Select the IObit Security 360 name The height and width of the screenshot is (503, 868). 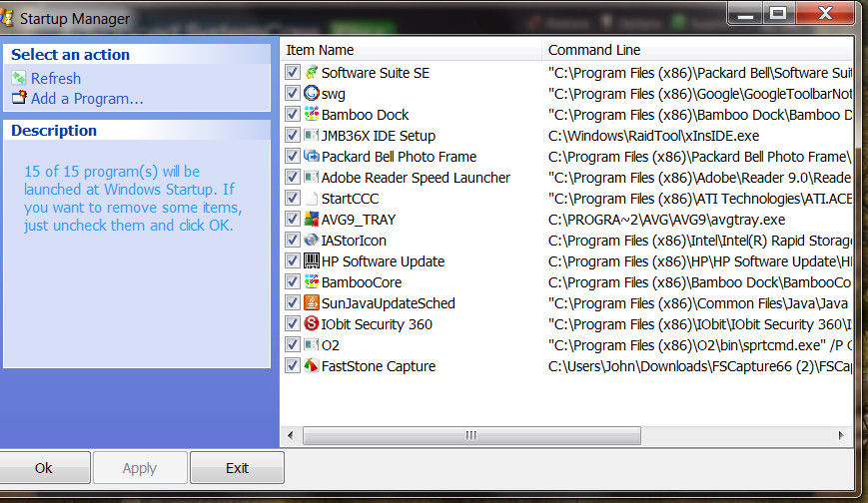tap(377, 324)
